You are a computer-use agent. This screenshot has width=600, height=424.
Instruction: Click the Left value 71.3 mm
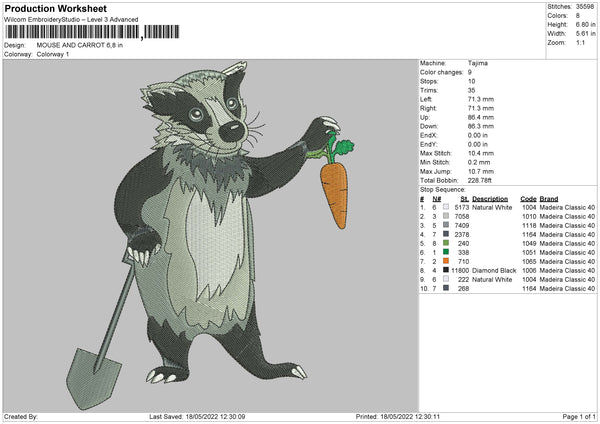click(481, 99)
